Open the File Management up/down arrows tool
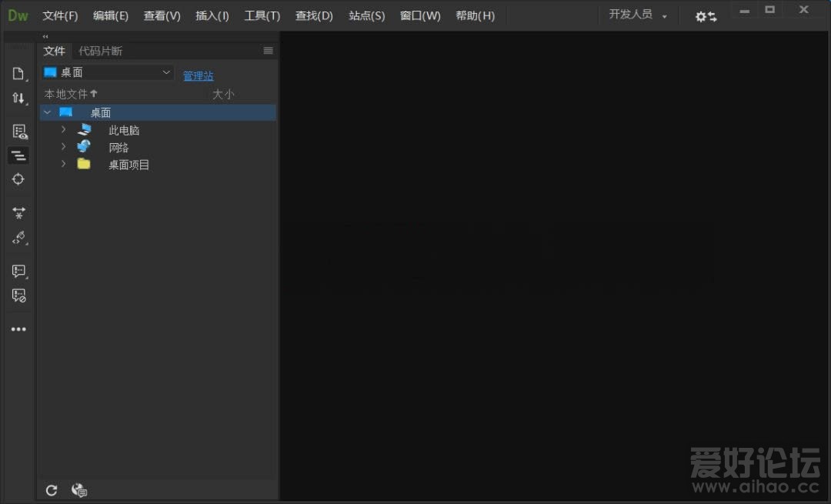Screen dimensions: 831x504 18,98
